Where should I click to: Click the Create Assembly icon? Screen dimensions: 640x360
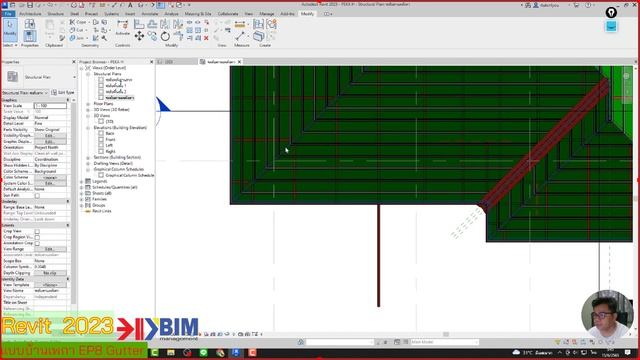[x=258, y=24]
